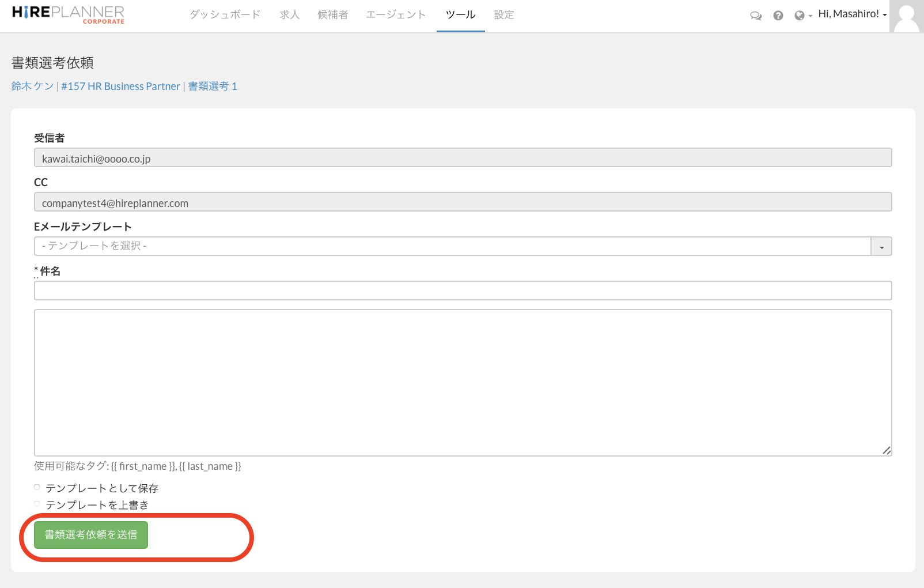Viewport: 924px width, 588px height.
Task: Open the 鈴木 ケン breadcrumb link
Action: (x=32, y=86)
